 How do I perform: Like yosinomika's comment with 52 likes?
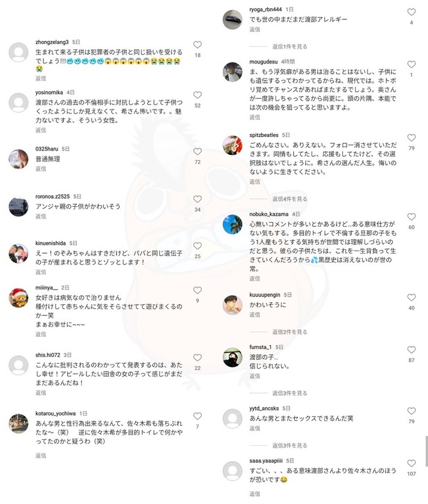point(197,95)
